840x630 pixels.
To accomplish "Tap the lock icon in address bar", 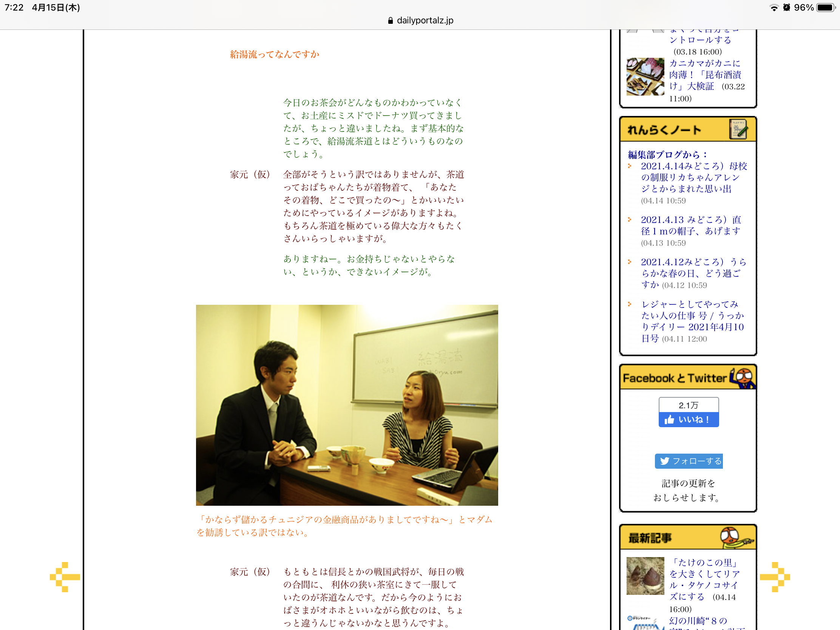I will pyautogui.click(x=391, y=20).
